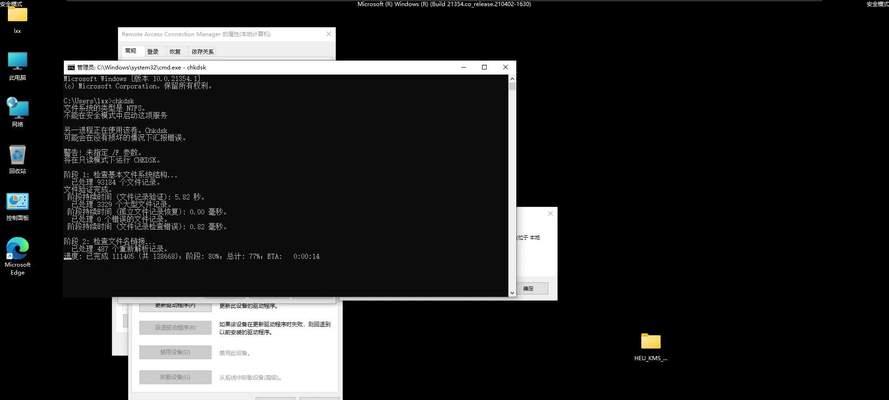Click 禁用设备 button in driver dialog

coord(175,352)
